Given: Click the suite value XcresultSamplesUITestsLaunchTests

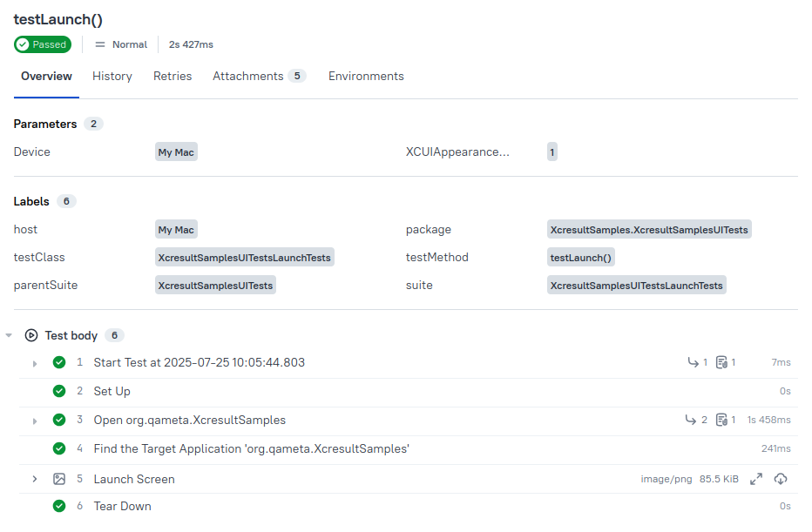Looking at the screenshot, I should click(x=637, y=286).
